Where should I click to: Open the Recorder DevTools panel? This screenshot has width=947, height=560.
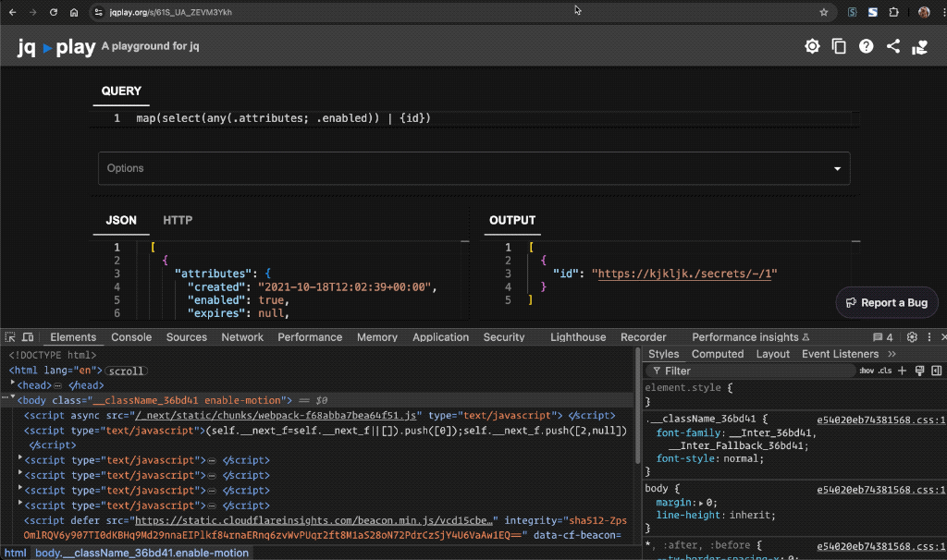(x=644, y=337)
